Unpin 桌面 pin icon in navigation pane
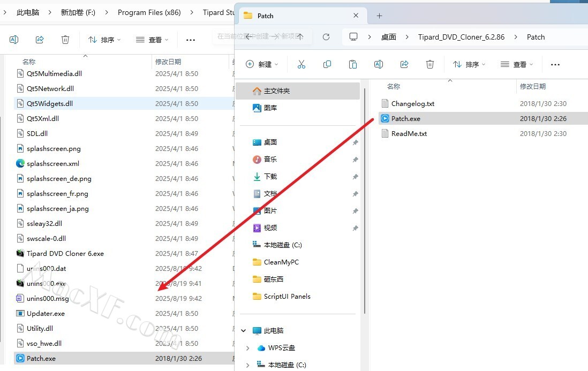The width and height of the screenshot is (588, 371). pos(355,142)
